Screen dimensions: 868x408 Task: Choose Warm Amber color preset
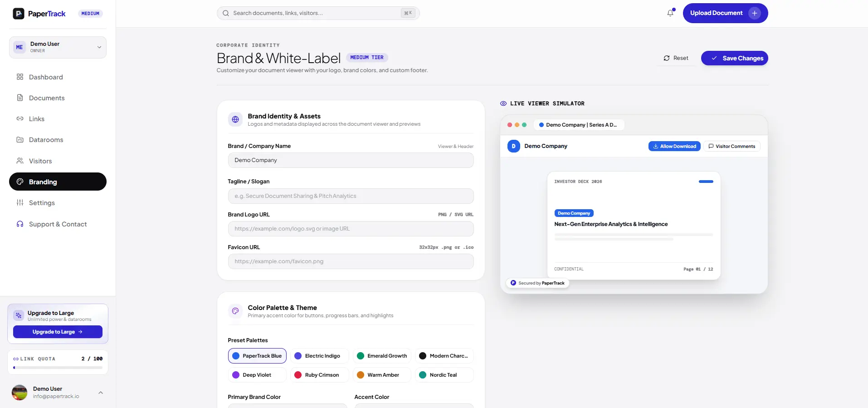(x=382, y=375)
